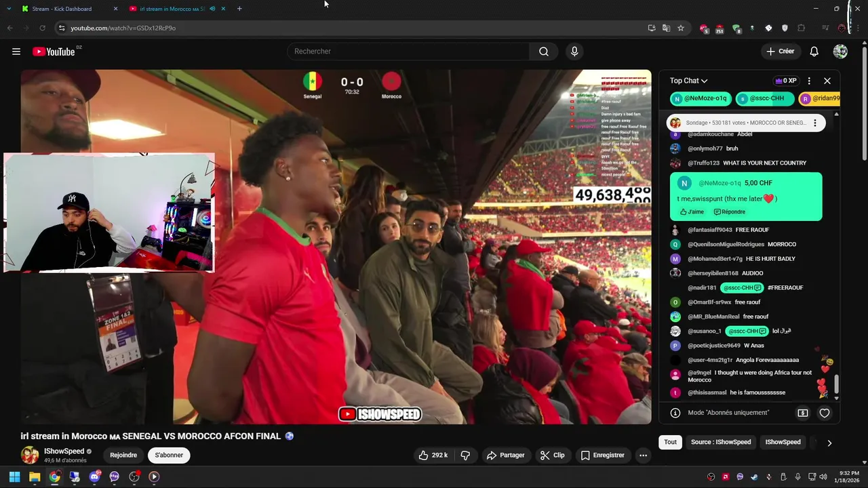Open live chat options three-dot menu

809,81
